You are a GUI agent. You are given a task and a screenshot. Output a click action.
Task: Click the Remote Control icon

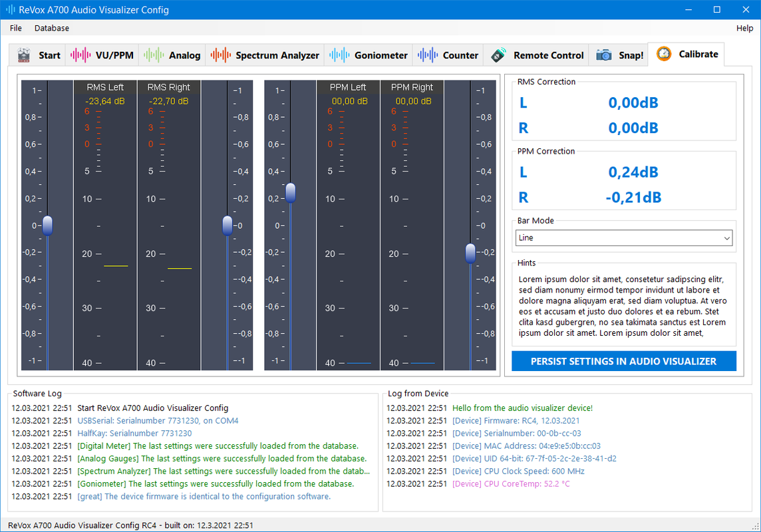[x=498, y=55]
